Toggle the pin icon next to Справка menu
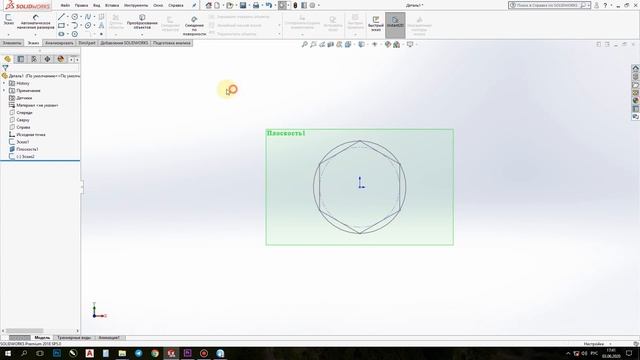Image resolution: width=640 pixels, height=360 pixels. tap(194, 5)
